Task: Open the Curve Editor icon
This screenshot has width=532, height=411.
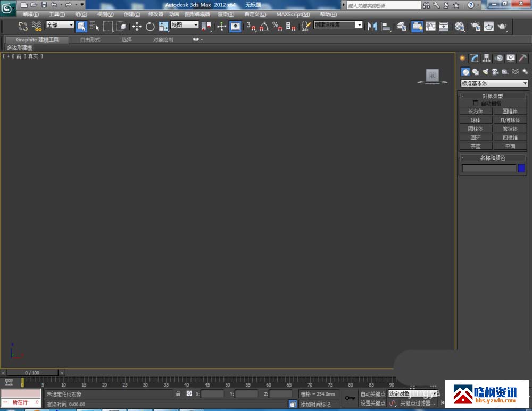Action: click(x=430, y=26)
